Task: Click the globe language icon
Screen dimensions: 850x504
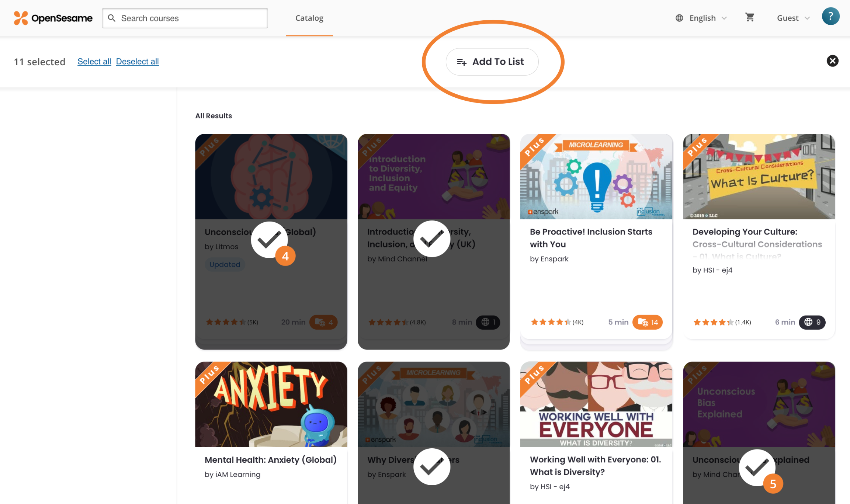Action: 679,18
